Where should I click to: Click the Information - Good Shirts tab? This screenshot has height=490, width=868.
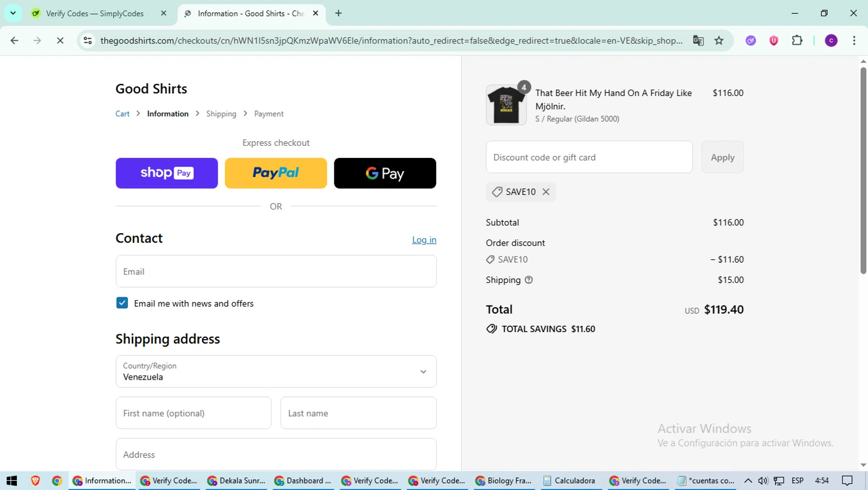pyautogui.click(x=252, y=13)
